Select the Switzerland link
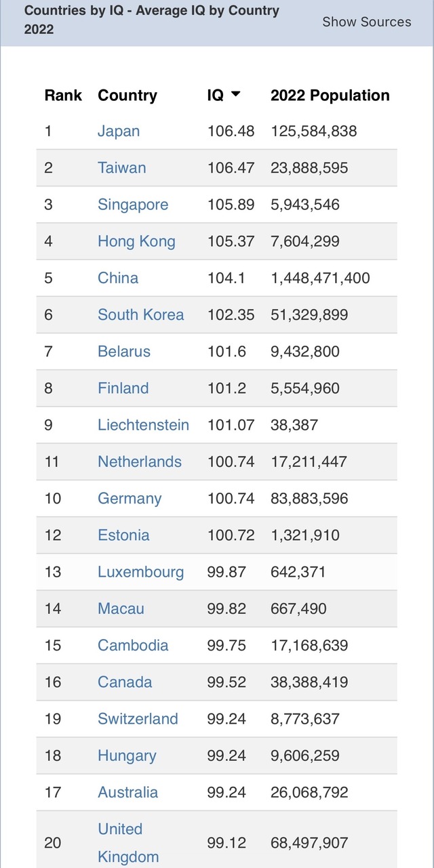 [138, 719]
